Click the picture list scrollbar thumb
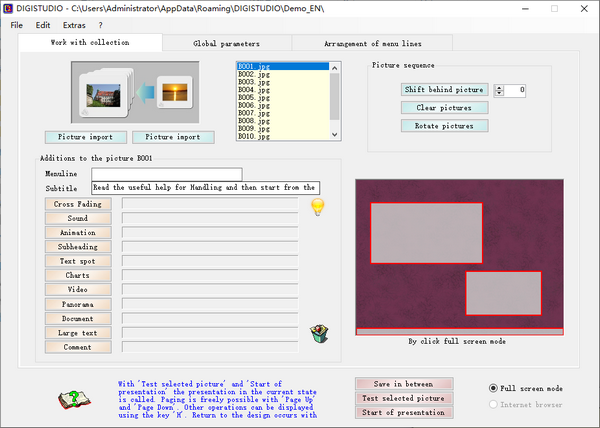 [x=335, y=96]
